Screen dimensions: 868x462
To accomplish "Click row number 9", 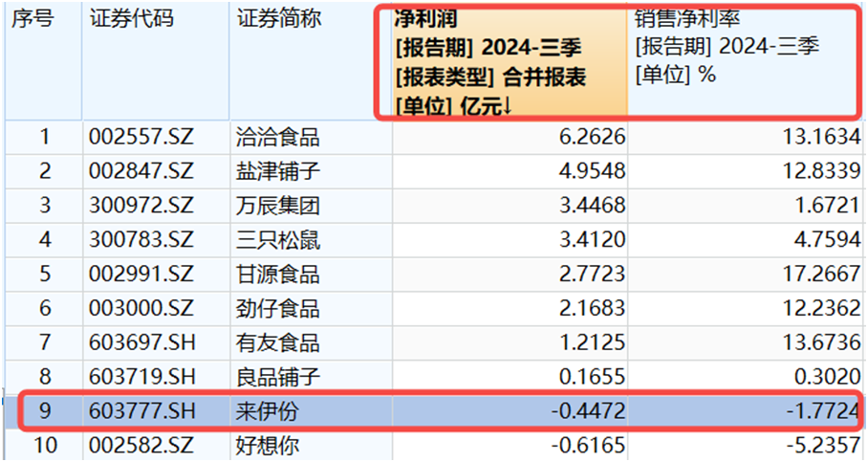I will coord(44,411).
